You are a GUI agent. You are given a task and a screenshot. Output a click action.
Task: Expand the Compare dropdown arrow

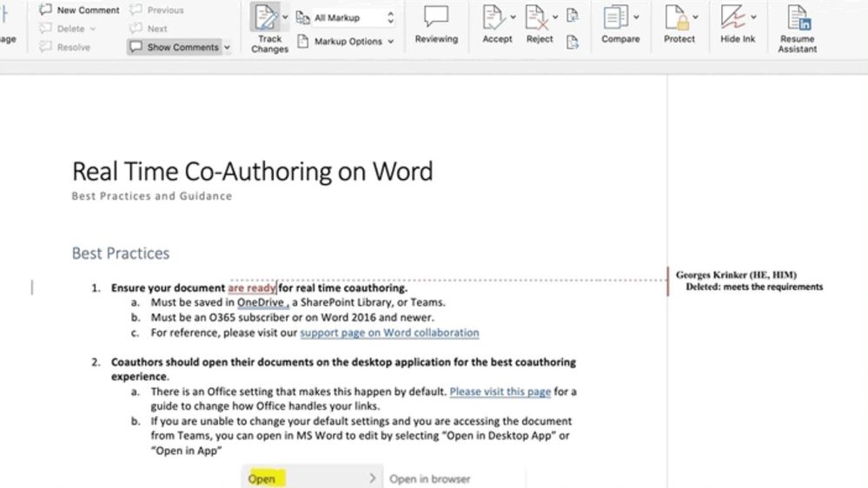636,17
